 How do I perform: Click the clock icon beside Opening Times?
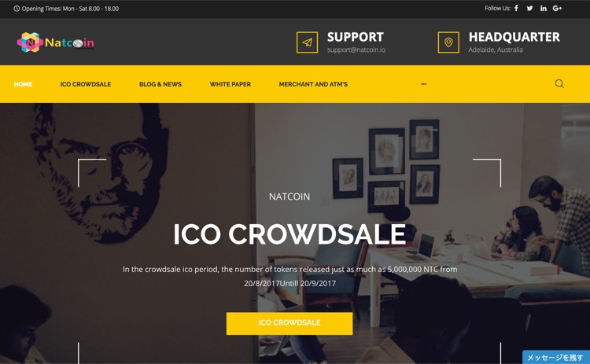point(17,9)
